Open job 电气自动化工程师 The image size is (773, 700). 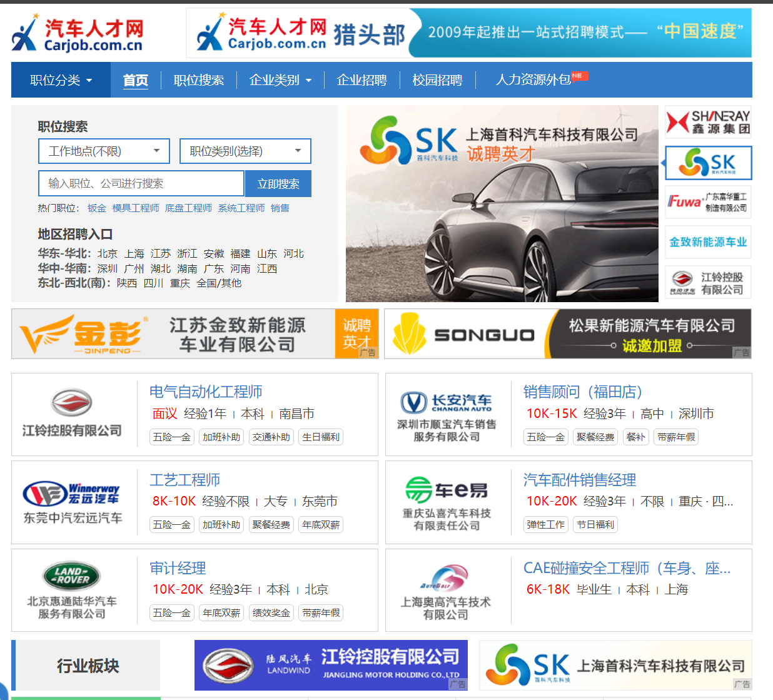tap(206, 392)
